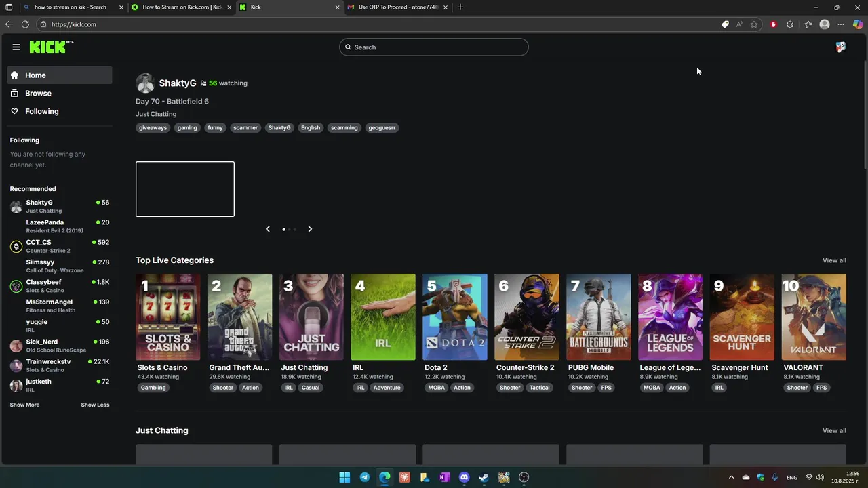The width and height of the screenshot is (868, 488).
Task: Open Trainwreckstv recommended channel
Action: pyautogui.click(x=60, y=365)
